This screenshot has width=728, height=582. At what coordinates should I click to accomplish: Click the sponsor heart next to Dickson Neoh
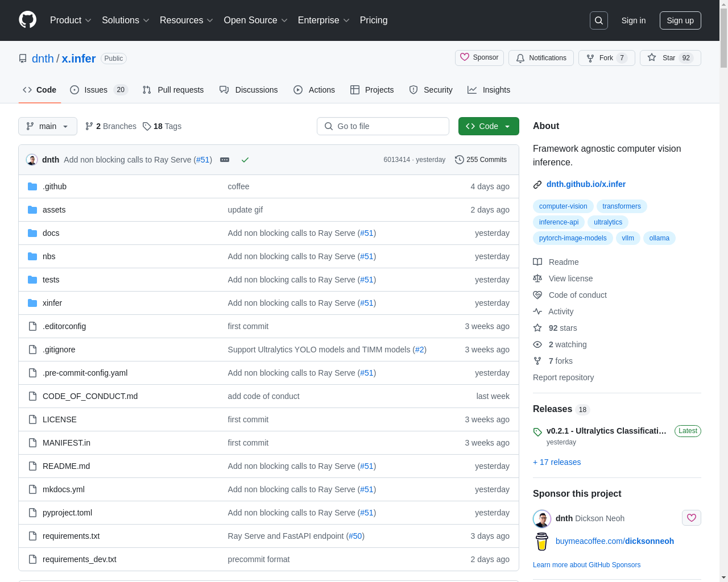tap(692, 518)
